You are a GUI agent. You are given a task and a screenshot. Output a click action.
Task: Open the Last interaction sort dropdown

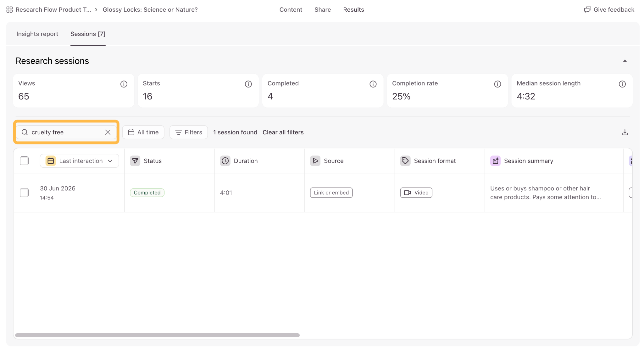[79, 161]
